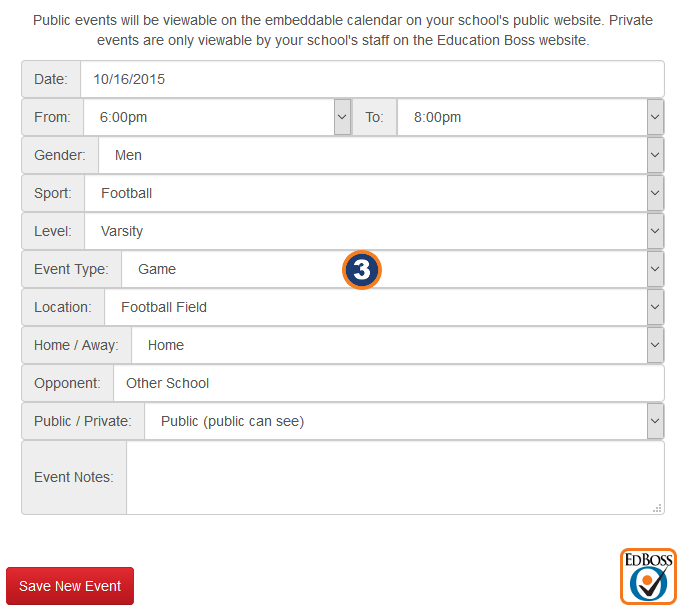Click the Event Notes resize handle

point(657,508)
